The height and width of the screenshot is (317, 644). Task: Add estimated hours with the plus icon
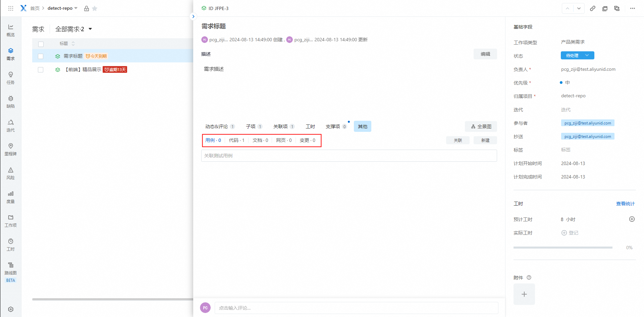tap(632, 219)
